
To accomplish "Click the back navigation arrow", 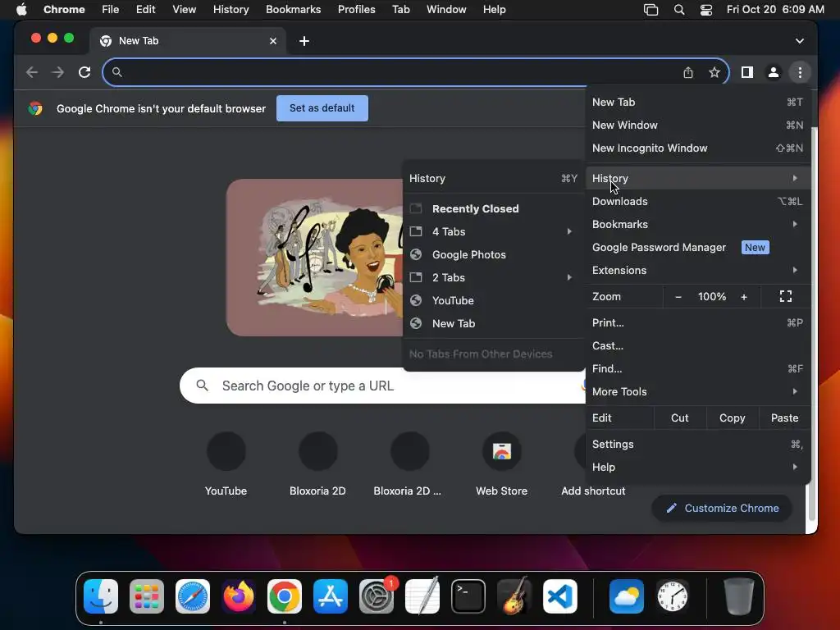I will (32, 72).
